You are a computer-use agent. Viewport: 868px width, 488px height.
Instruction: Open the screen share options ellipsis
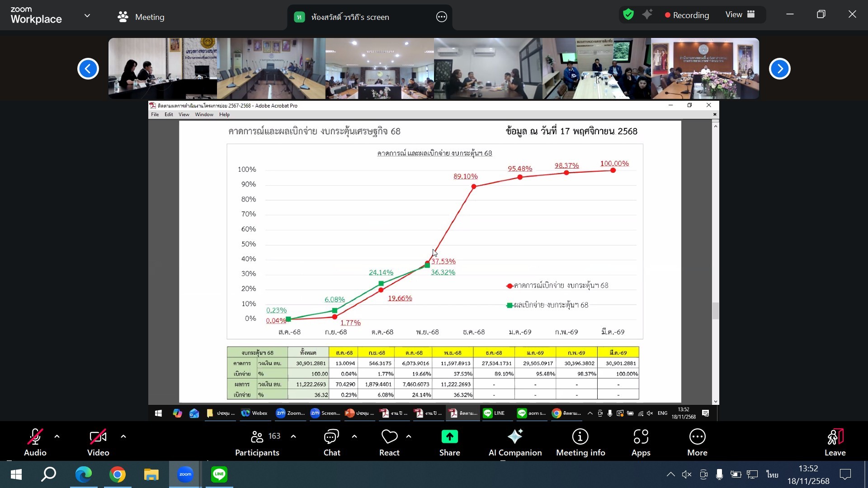click(x=441, y=17)
